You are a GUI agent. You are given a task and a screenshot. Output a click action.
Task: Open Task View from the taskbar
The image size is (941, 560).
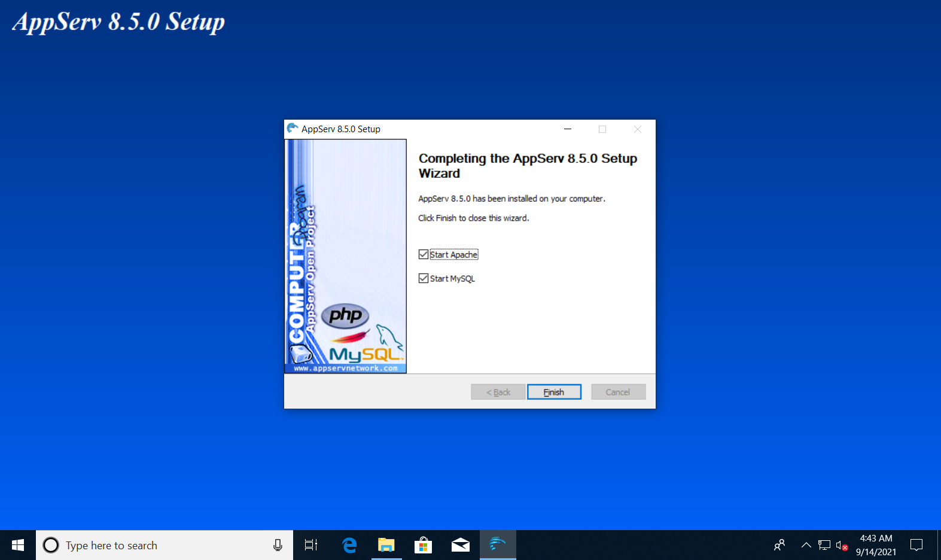(x=311, y=545)
